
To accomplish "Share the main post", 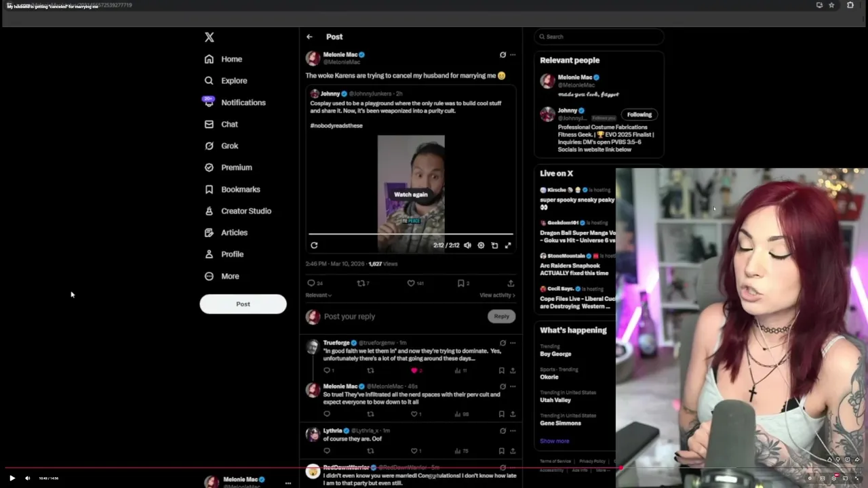I will pyautogui.click(x=511, y=283).
